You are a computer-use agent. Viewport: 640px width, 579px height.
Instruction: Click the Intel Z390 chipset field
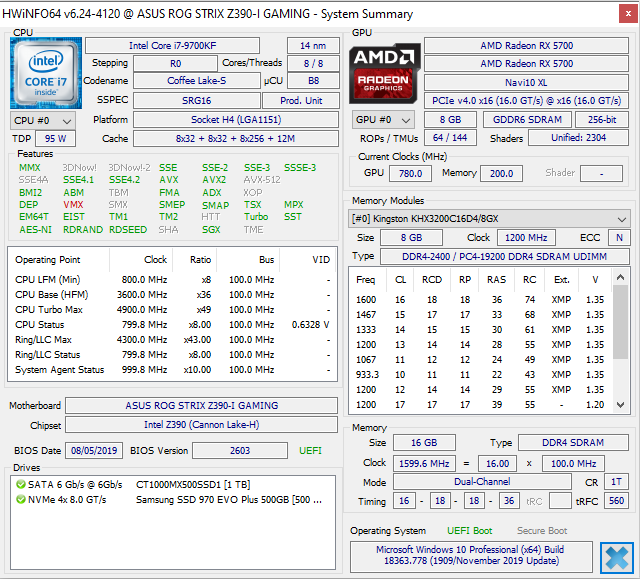(201, 425)
